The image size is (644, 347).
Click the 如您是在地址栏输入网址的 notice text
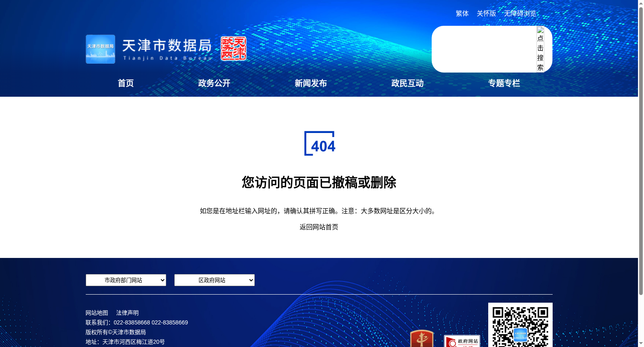[319, 211]
